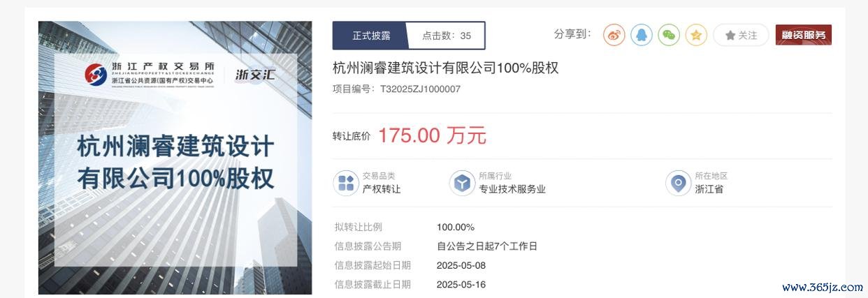Click project number T32025ZJ1000007
The width and height of the screenshot is (868, 298).
click(x=420, y=89)
